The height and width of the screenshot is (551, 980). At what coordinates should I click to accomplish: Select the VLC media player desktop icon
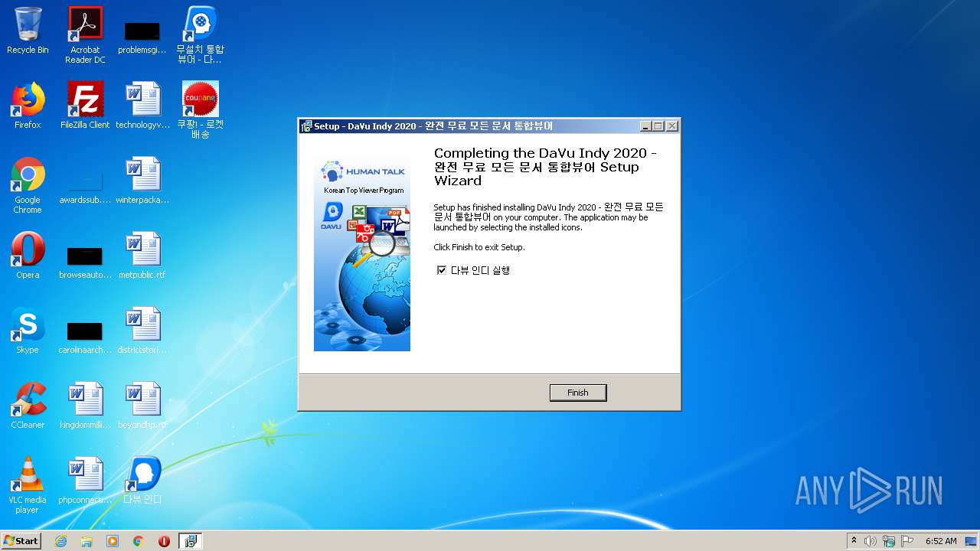tap(28, 485)
